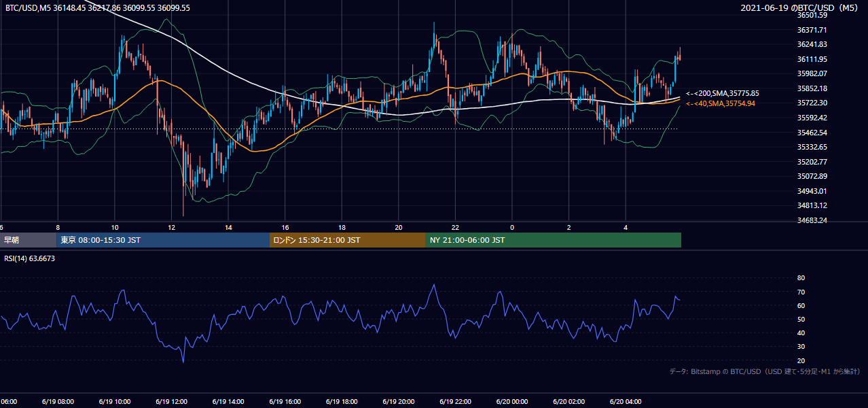Click hour label 10 under price chart
868x408 pixels.
[x=115, y=228]
